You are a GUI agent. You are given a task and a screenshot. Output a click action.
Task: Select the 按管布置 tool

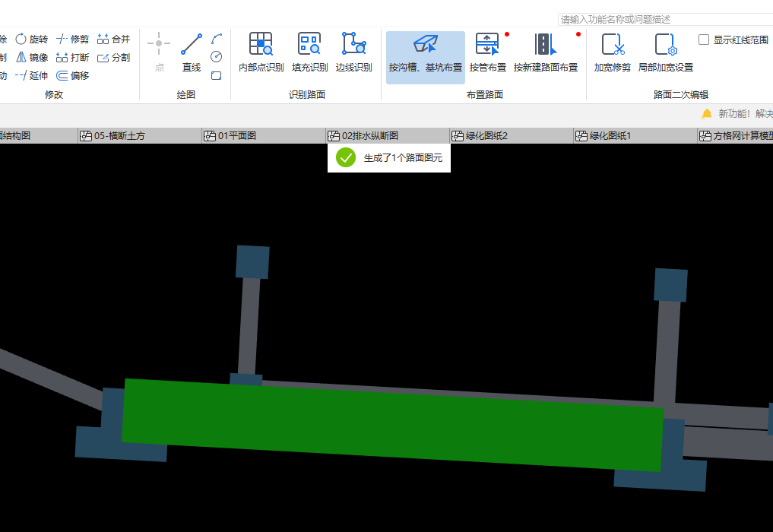pos(487,52)
